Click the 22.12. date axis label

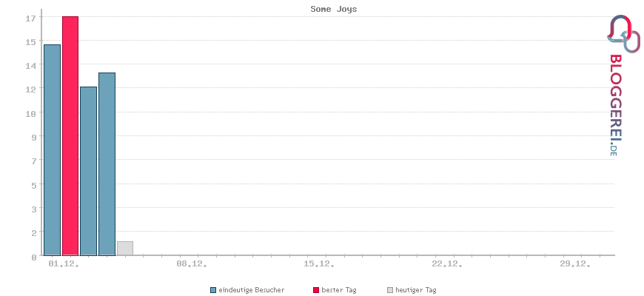click(447, 263)
